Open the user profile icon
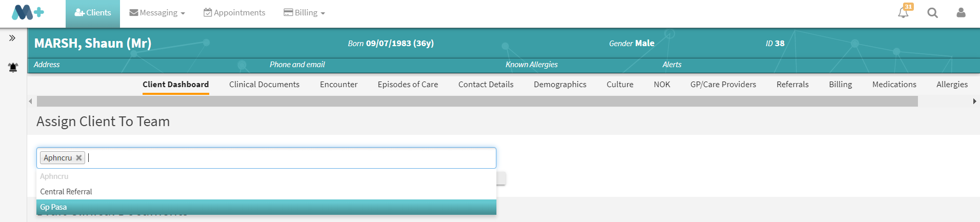 pos(961,13)
